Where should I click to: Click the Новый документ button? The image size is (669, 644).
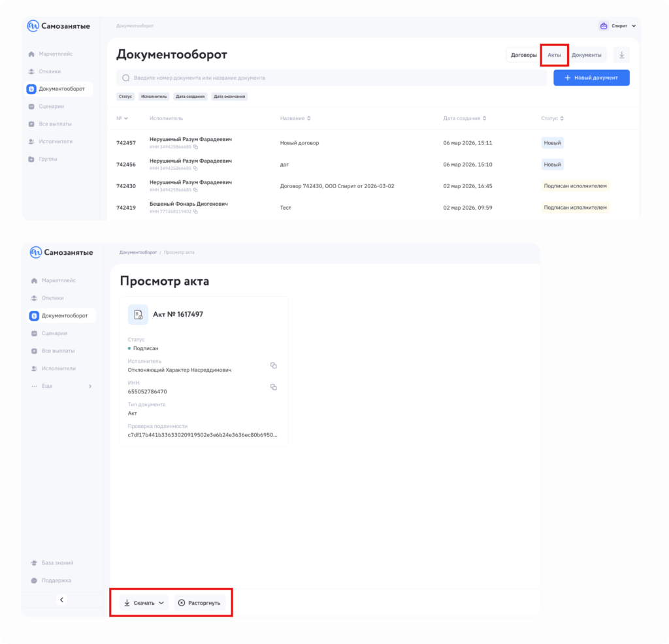591,78
